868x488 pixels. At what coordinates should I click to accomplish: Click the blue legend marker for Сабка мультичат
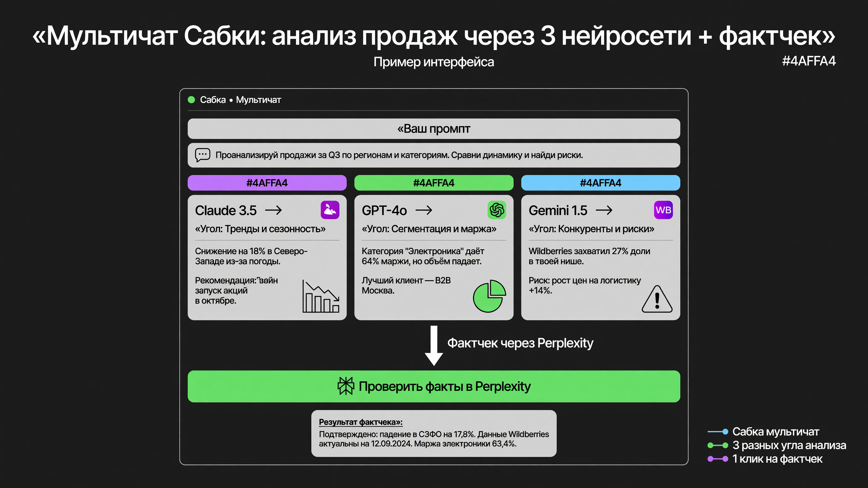tap(718, 432)
